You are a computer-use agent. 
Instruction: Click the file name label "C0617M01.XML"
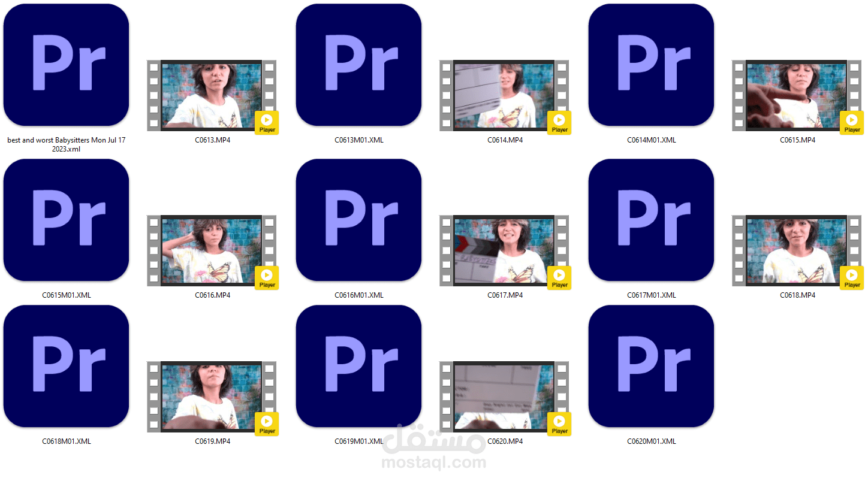tap(652, 295)
